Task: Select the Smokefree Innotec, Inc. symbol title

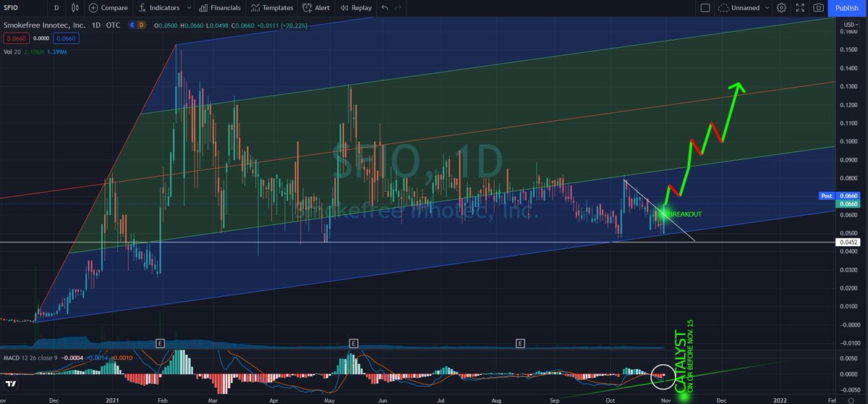Action: pyautogui.click(x=43, y=25)
